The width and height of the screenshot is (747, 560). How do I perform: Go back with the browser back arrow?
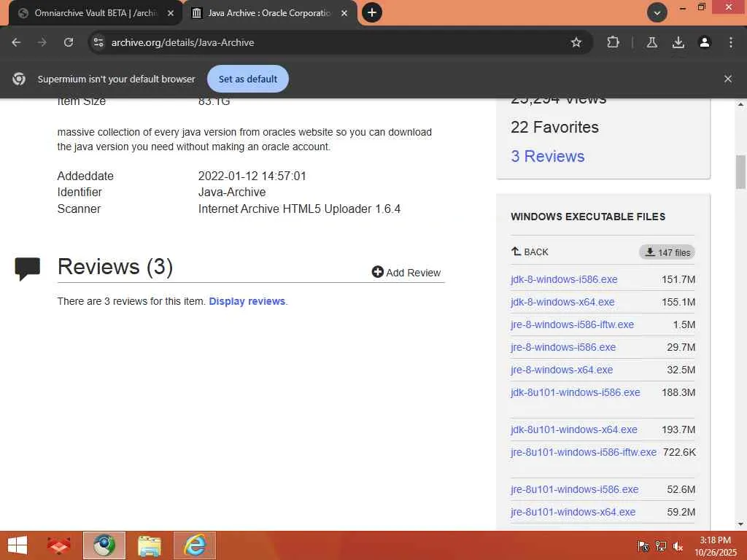[x=16, y=42]
